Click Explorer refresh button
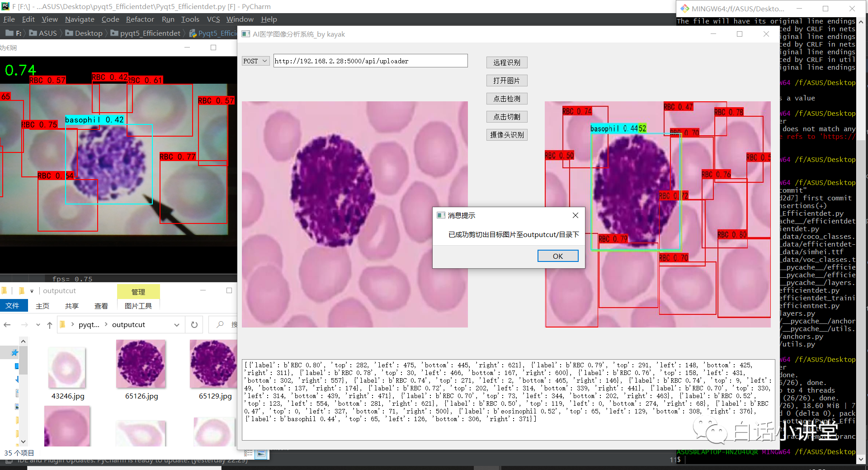 pos(194,325)
